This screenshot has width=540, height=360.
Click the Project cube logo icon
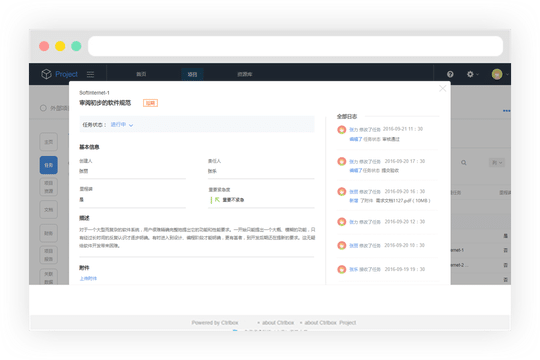(x=46, y=74)
